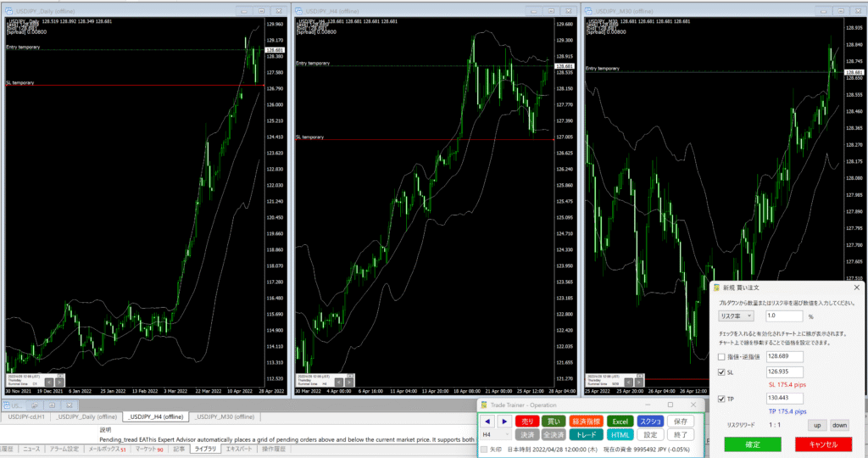Open the H4 timeframe dropdown

pos(495,435)
